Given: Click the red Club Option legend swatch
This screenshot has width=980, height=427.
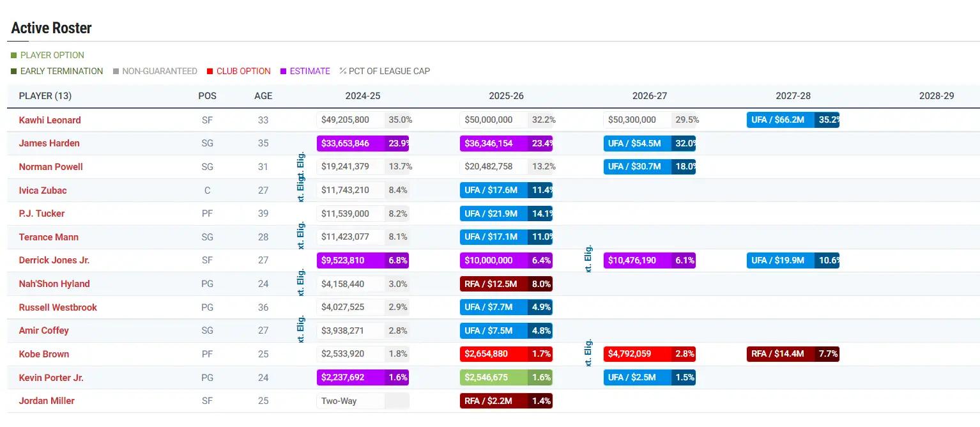Looking at the screenshot, I should 210,72.
